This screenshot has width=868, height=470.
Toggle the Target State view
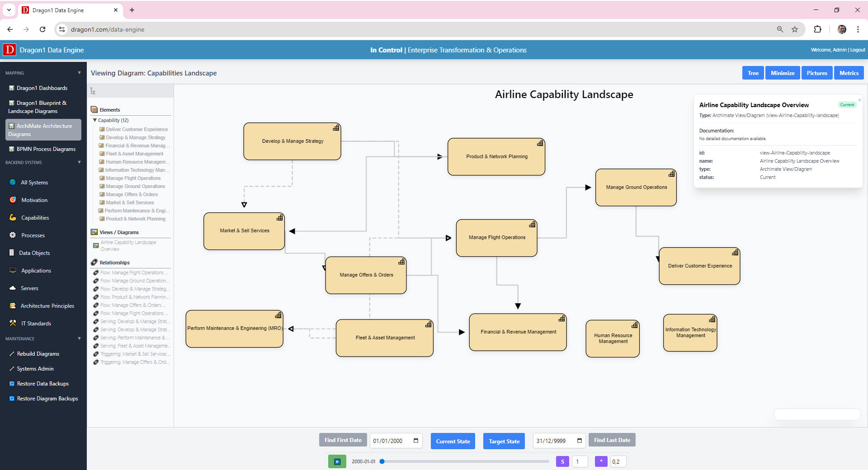(x=504, y=441)
